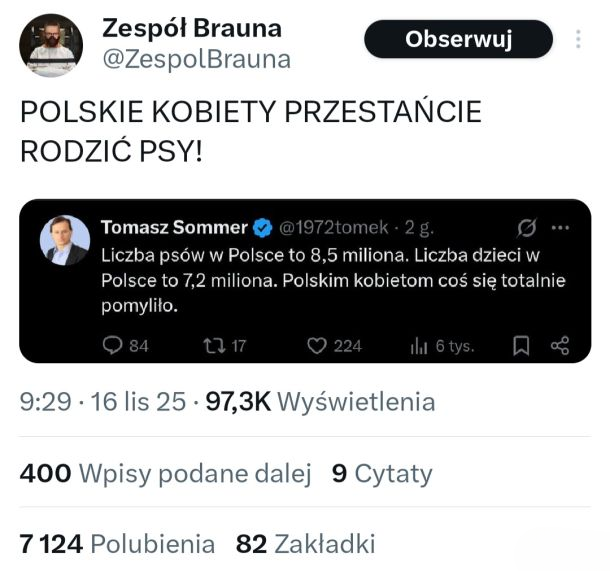Image resolution: width=610 pixels, height=571 pixels.
Task: Open the @ZespolBrauna handle link
Action: click(196, 59)
